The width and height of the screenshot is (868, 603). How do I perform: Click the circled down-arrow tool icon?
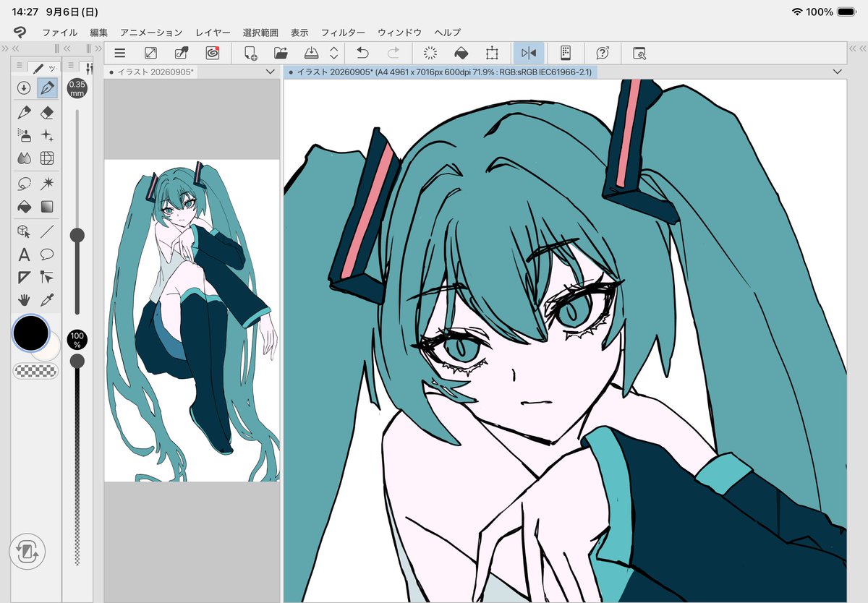click(x=24, y=88)
